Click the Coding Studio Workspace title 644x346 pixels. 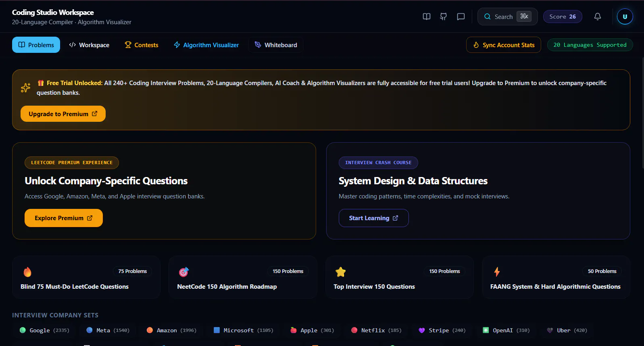pyautogui.click(x=53, y=13)
